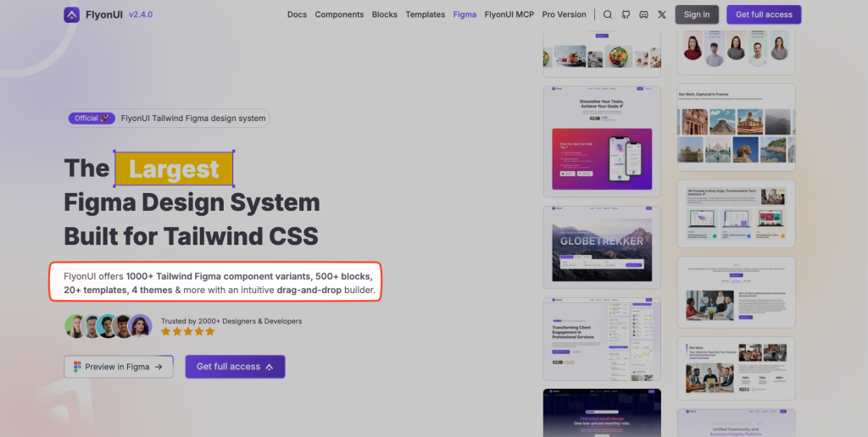Screen dimensions: 868x437
Task: Open the food photos template thumbnail
Action: (602, 53)
